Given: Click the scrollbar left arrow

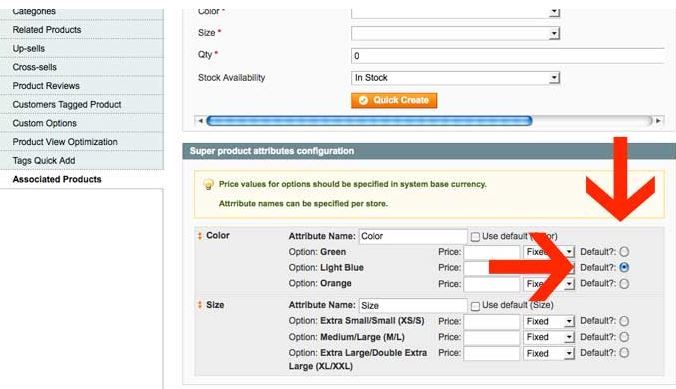Looking at the screenshot, I should 200,121.
